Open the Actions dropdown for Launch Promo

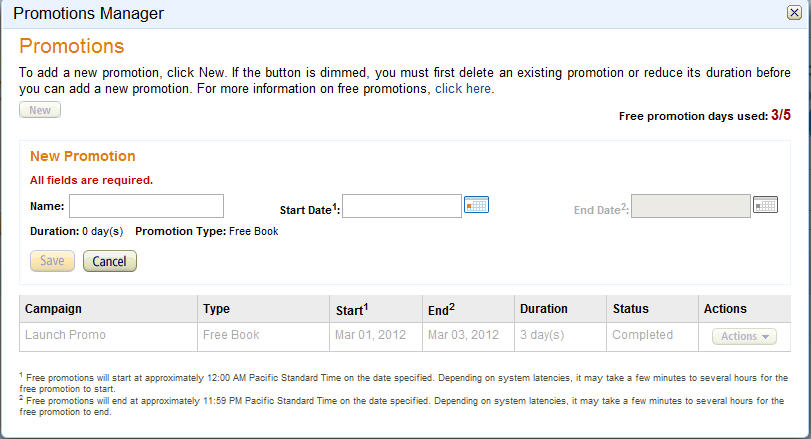[744, 336]
